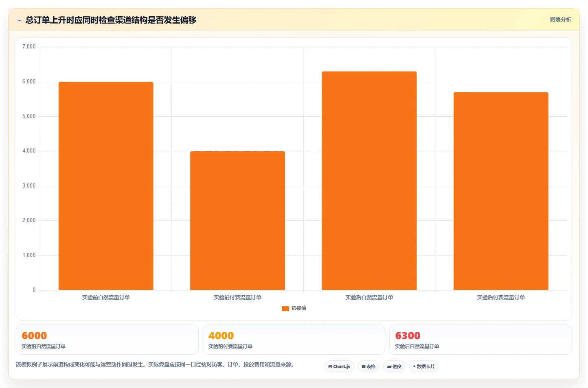Select the 实验后自然流量订单 bar
The image size is (588, 388).
coord(369,181)
